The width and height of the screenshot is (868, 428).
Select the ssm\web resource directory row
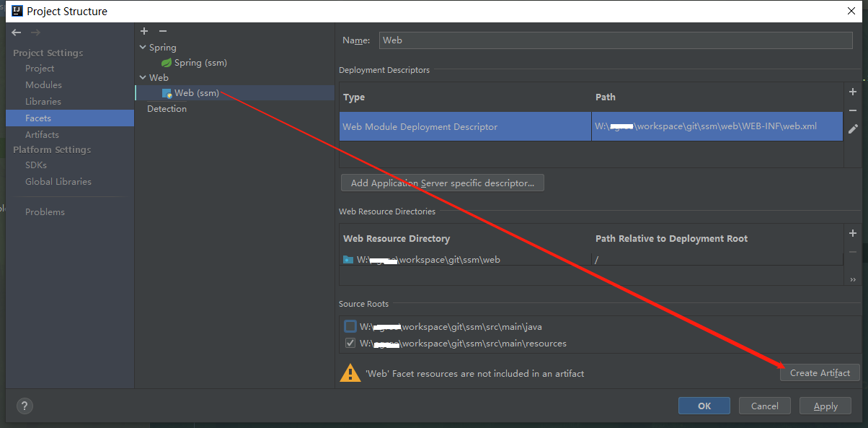pos(591,260)
